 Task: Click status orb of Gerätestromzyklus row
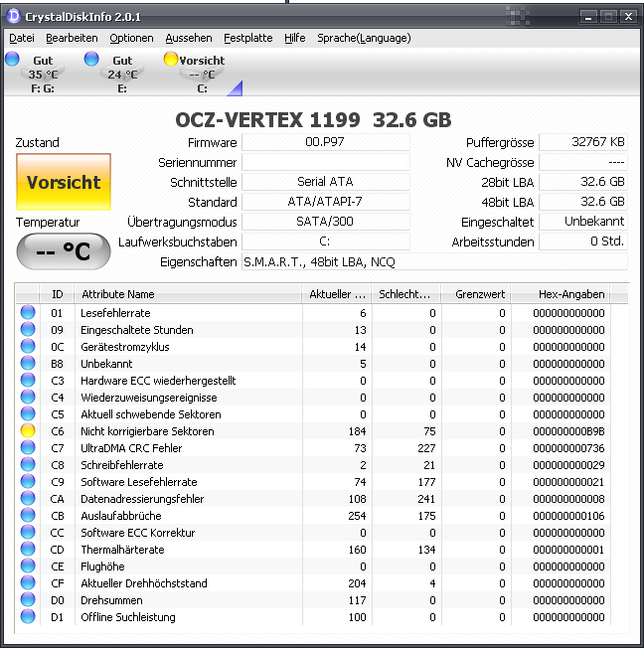[x=28, y=346]
